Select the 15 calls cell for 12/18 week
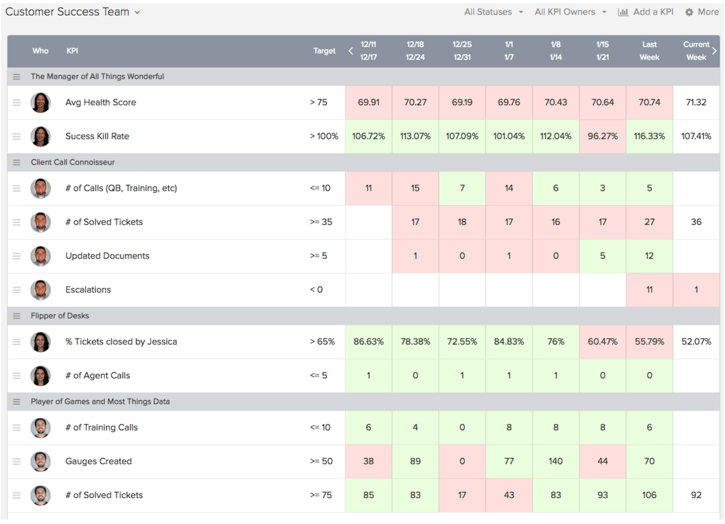The image size is (725, 524). pyautogui.click(x=415, y=188)
